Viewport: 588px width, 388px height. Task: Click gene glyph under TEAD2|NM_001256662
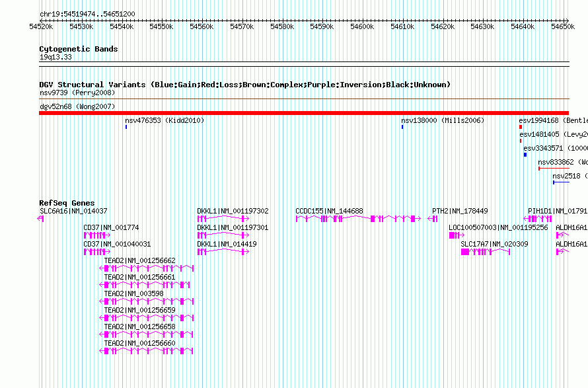[146, 268]
